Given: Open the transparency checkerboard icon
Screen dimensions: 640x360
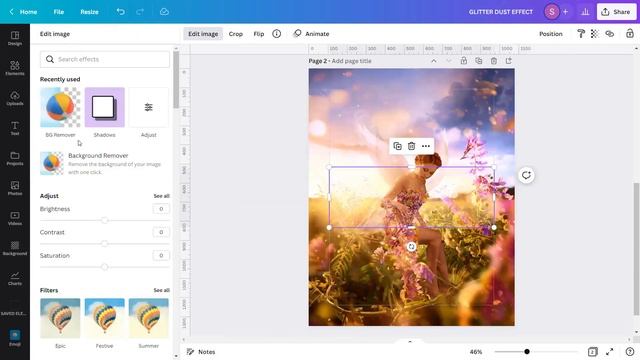Looking at the screenshot, I should click(595, 34).
